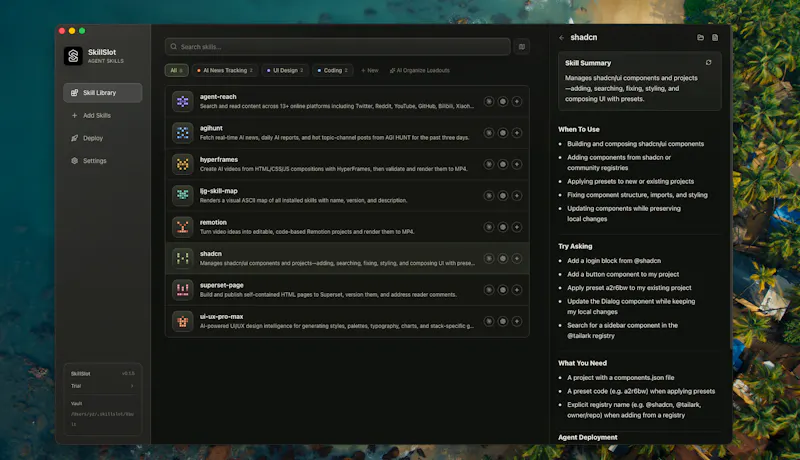Click the agent-reach skill icon
Viewport: 800px width, 460px height.
[183, 101]
